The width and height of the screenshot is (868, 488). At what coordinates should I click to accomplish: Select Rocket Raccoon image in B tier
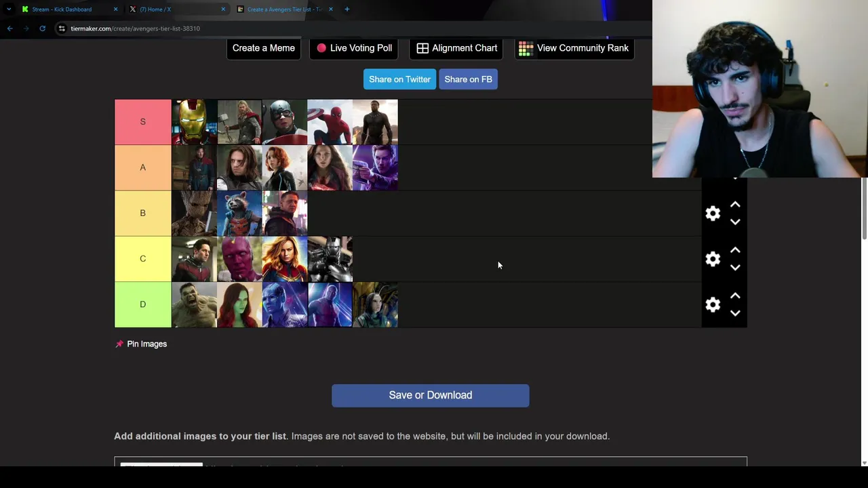click(239, 213)
